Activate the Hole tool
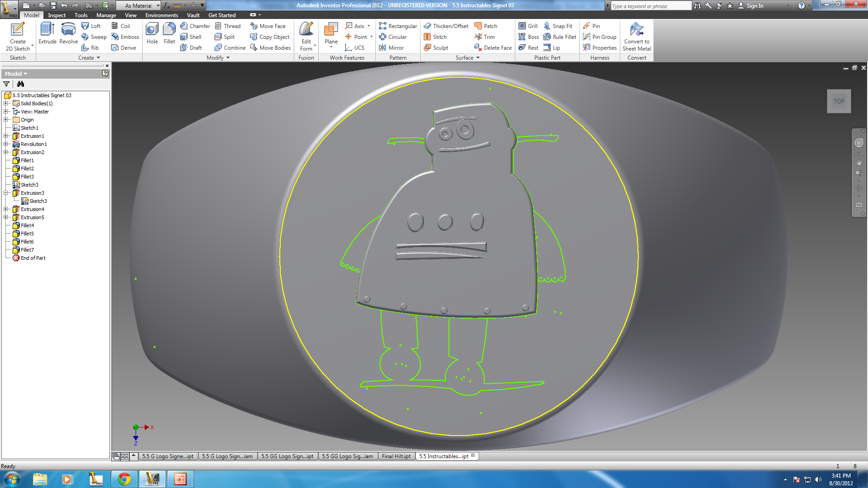 (x=152, y=33)
